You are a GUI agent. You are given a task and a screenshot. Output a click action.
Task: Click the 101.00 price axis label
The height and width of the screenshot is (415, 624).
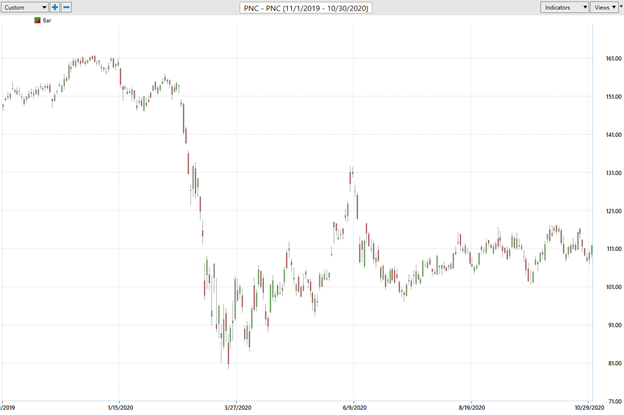tap(613, 287)
